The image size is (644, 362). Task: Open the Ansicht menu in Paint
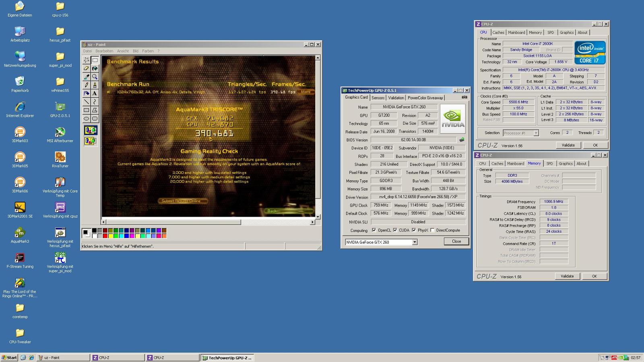pos(123,51)
